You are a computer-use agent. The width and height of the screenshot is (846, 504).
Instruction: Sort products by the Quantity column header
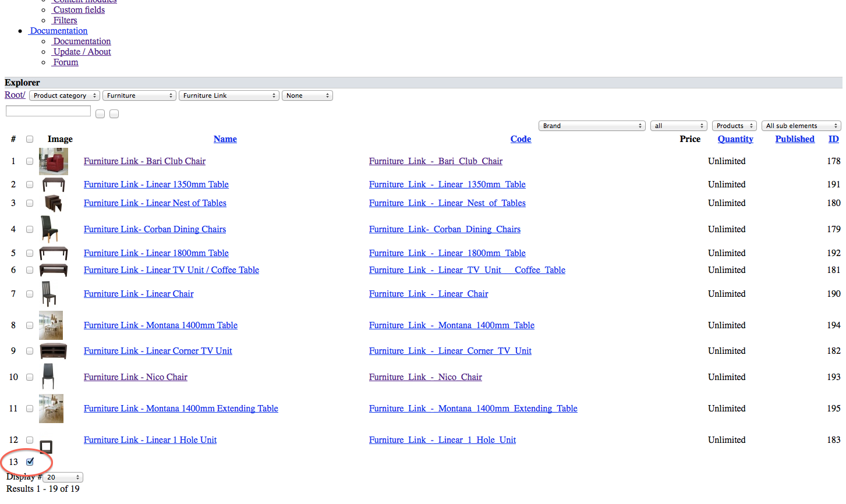point(735,139)
